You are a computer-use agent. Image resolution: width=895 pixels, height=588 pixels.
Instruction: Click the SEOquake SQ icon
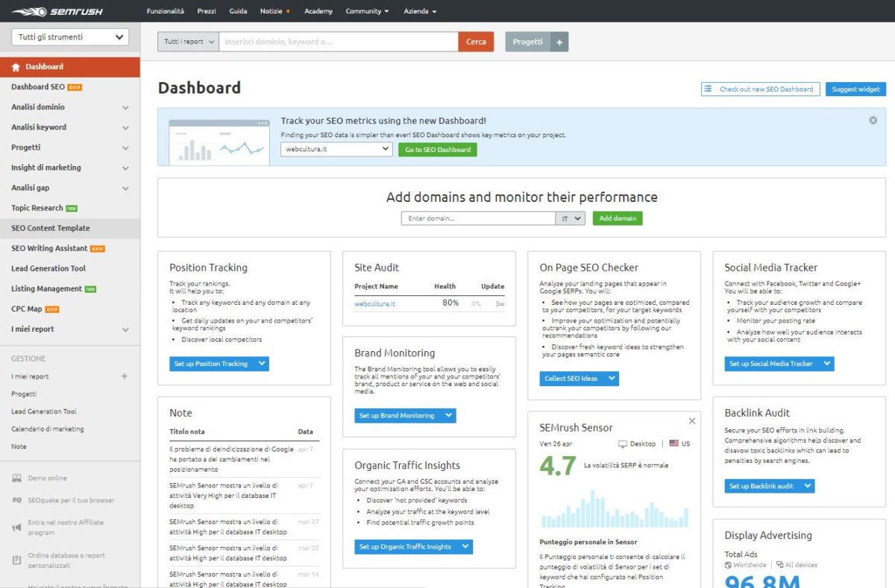pyautogui.click(x=16, y=501)
